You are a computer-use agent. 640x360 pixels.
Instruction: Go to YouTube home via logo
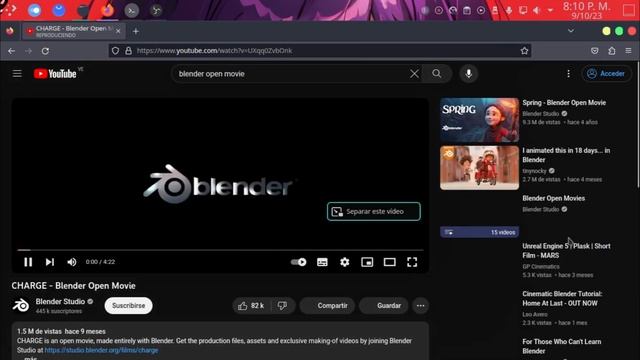(55, 73)
